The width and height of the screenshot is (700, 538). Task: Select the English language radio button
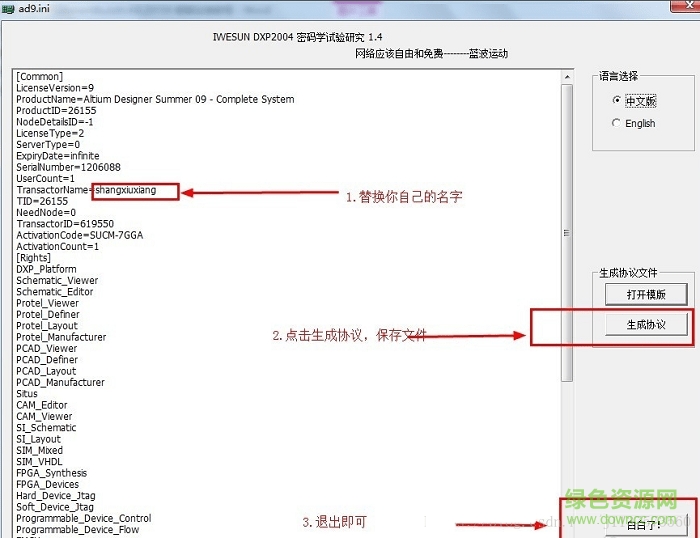(616, 123)
